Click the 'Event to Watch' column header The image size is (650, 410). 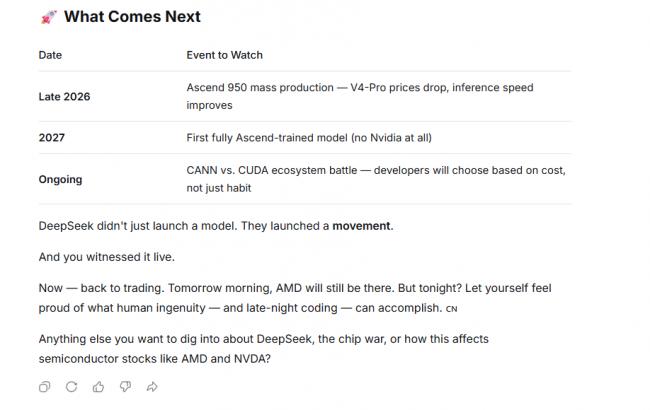pyautogui.click(x=224, y=55)
